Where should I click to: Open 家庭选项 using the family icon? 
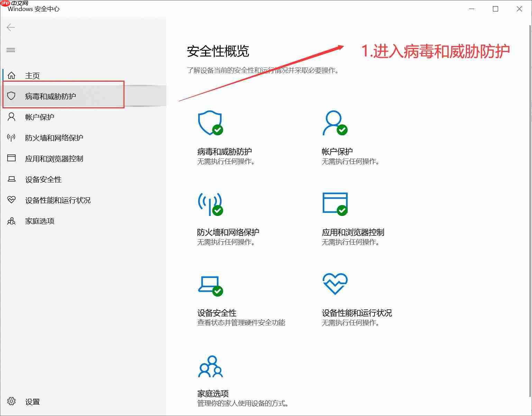click(11, 221)
